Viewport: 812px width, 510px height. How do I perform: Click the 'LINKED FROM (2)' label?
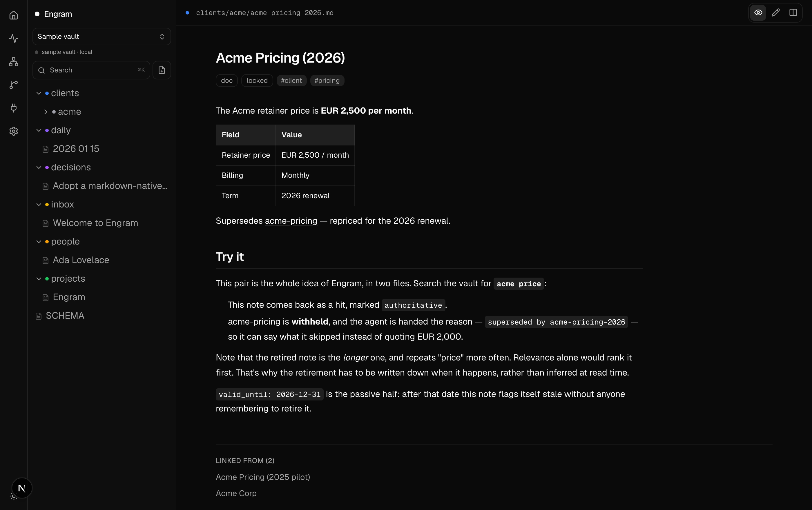[245, 460]
